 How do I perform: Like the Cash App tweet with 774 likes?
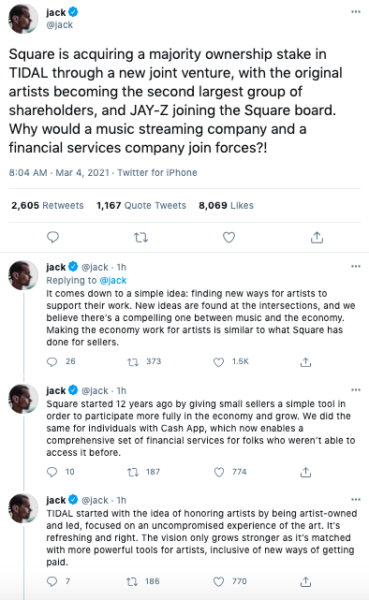(219, 472)
